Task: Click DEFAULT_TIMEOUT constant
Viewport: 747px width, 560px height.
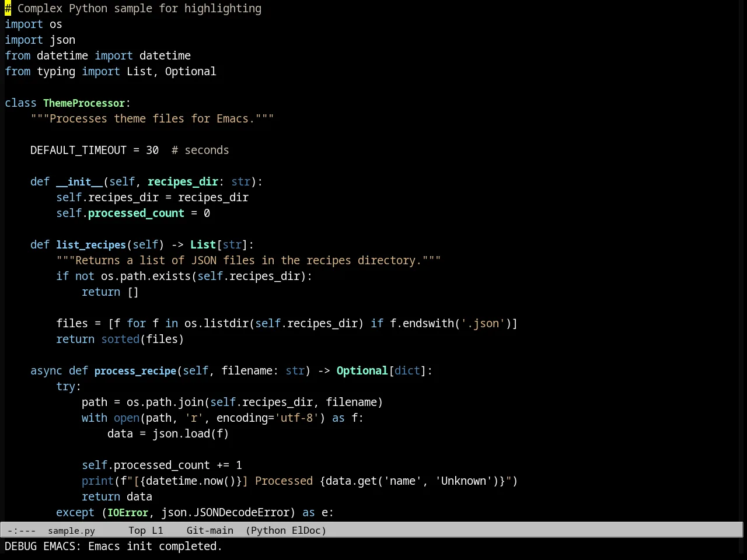Action: coord(78,150)
